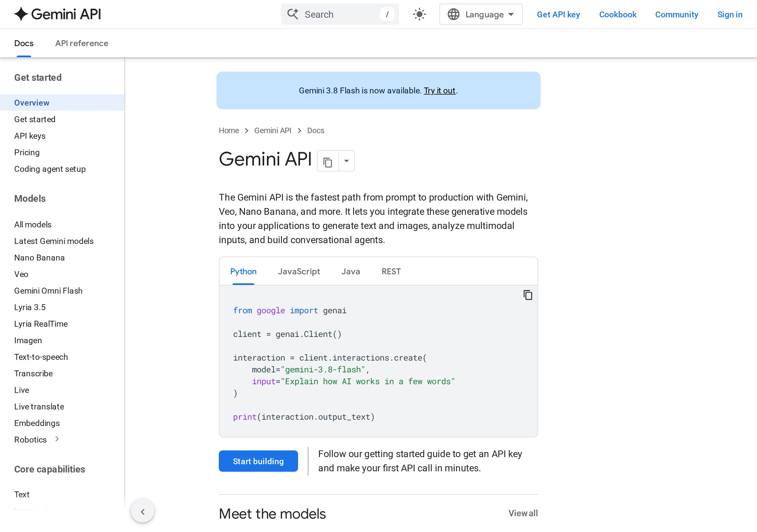
Task: Go to Docs breadcrumb
Action: click(316, 130)
